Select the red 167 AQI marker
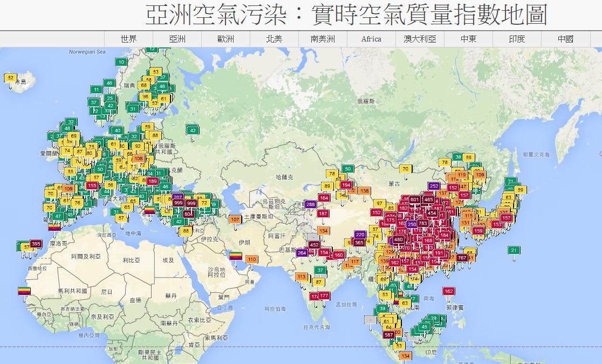602x364 pixels. click(323, 214)
